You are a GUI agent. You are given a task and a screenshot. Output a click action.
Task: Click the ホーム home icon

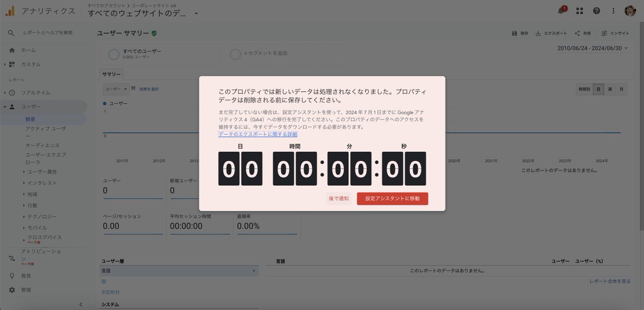pyautogui.click(x=12, y=50)
